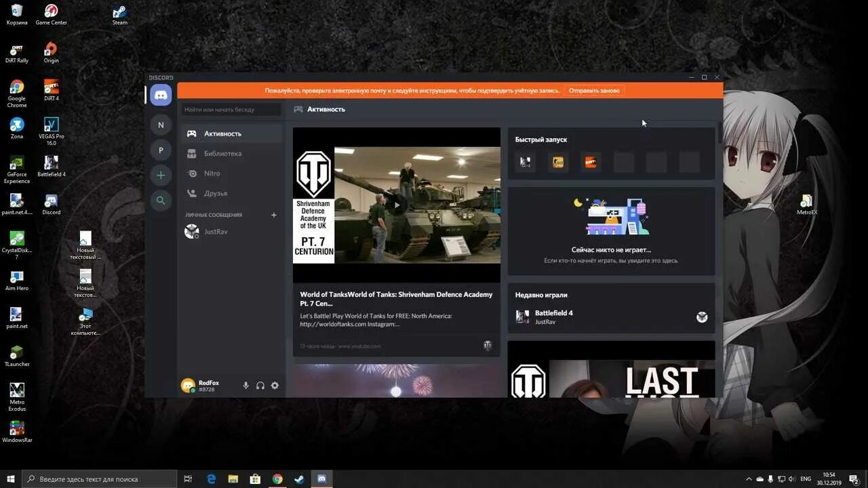
Task: Open File Explorer from taskbar
Action: point(233,479)
